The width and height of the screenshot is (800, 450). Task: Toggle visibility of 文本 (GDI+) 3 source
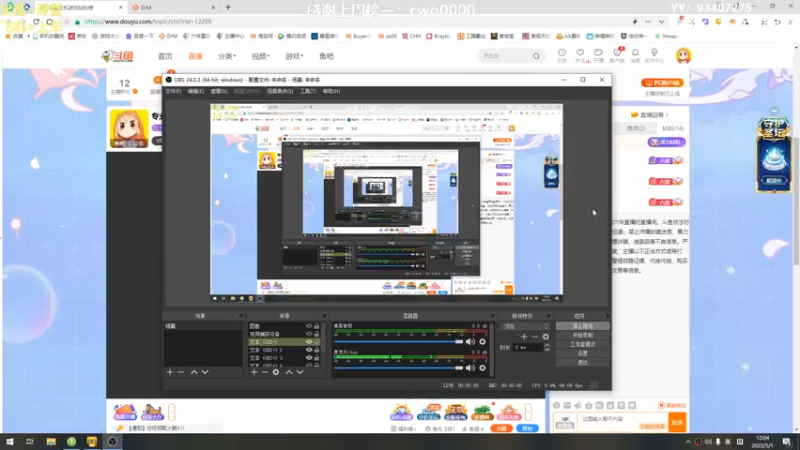[x=309, y=358]
